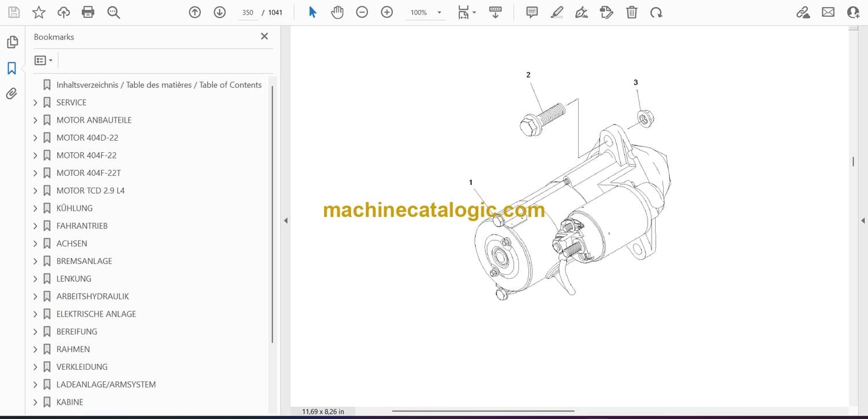Open the zoom level dropdown

click(439, 13)
